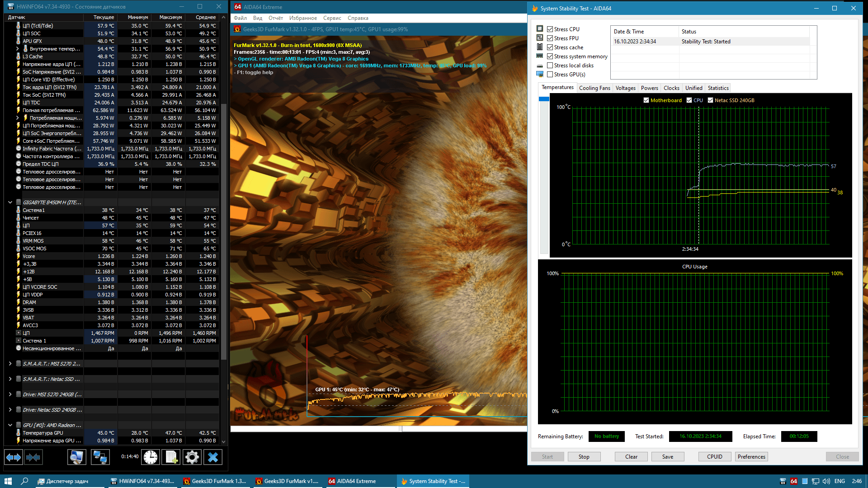Expand Потребляемая мощн... sub-item
The image size is (868, 488).
point(17,118)
